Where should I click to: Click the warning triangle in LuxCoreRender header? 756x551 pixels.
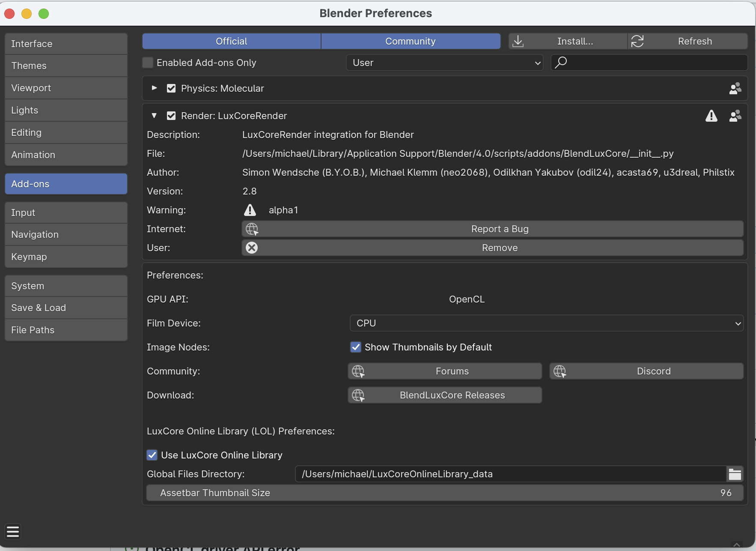(x=711, y=116)
